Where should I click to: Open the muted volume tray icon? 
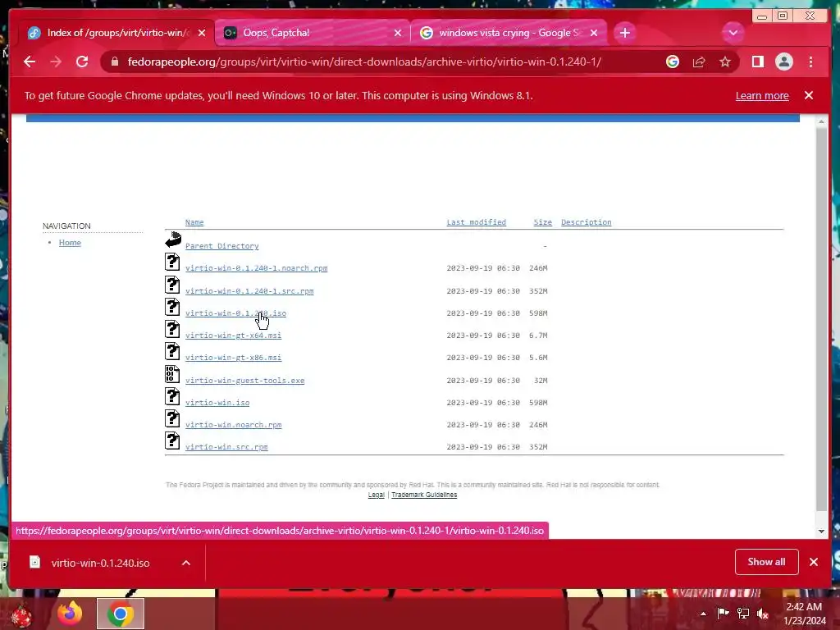pos(762,614)
